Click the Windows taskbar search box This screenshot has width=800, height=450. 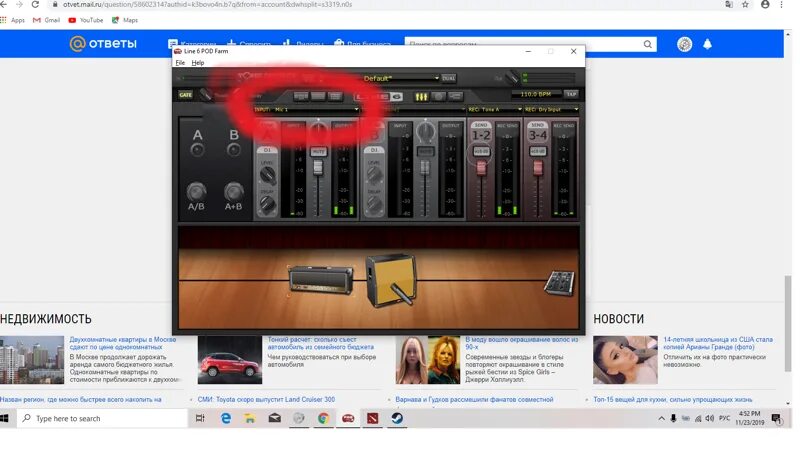click(x=103, y=418)
